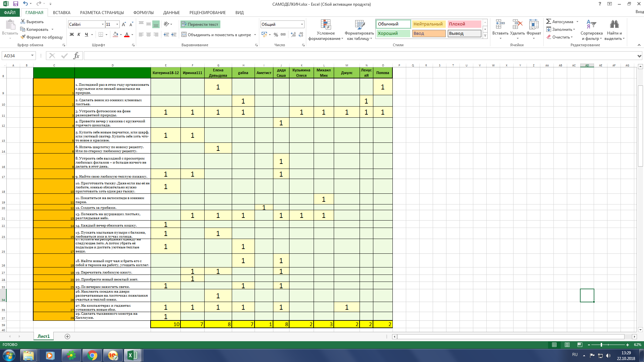Open the ФАЙЛ tab

tap(10, 12)
